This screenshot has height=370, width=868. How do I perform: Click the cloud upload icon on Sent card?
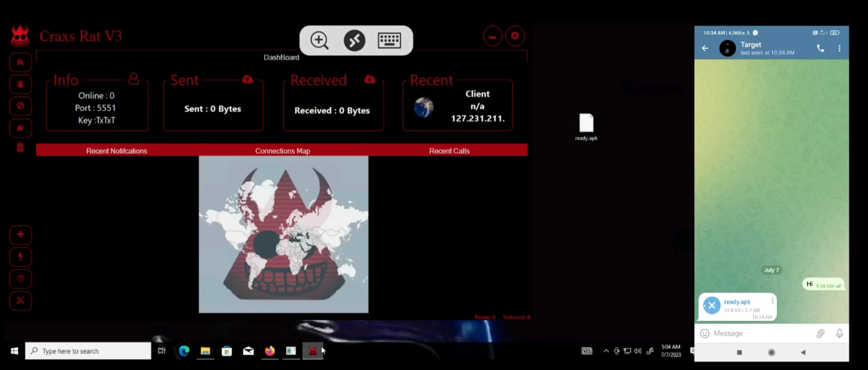(x=248, y=79)
